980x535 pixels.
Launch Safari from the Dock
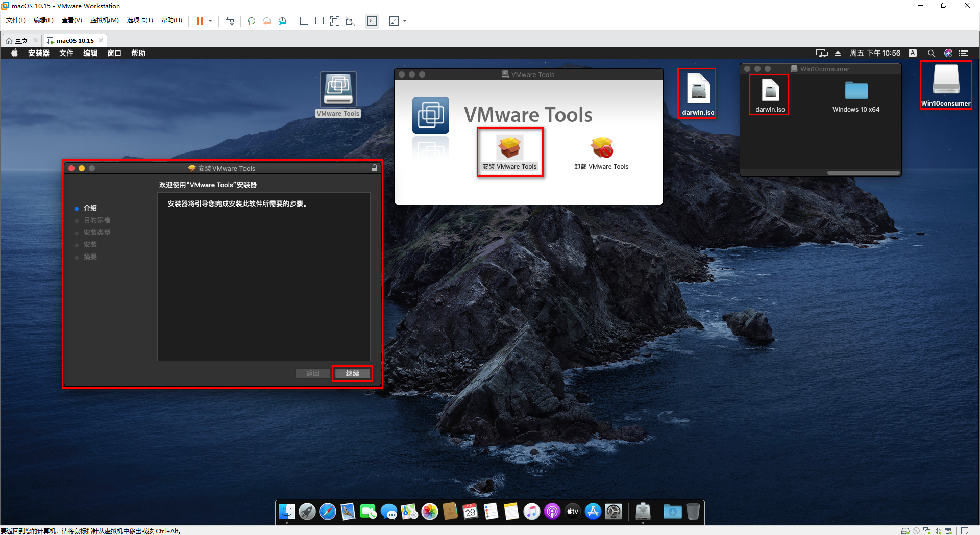click(328, 512)
